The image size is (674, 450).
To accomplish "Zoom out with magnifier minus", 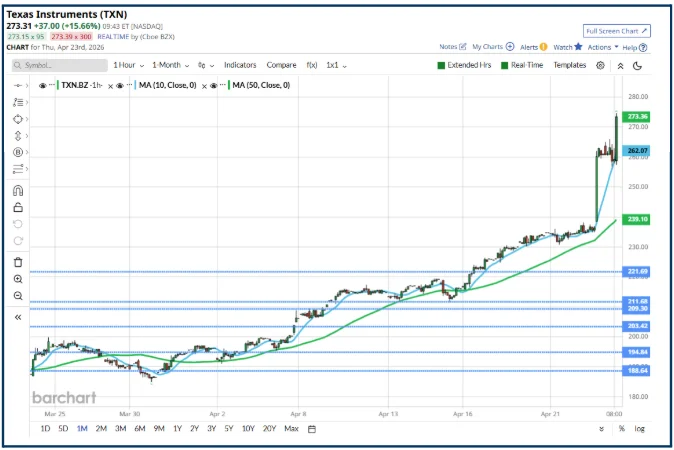I will (x=18, y=296).
